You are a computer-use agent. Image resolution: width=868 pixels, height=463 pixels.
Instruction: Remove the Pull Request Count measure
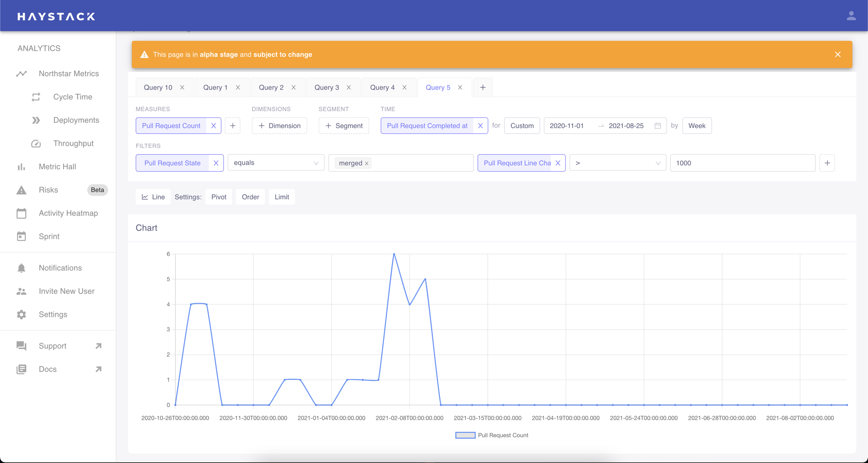pyautogui.click(x=214, y=126)
